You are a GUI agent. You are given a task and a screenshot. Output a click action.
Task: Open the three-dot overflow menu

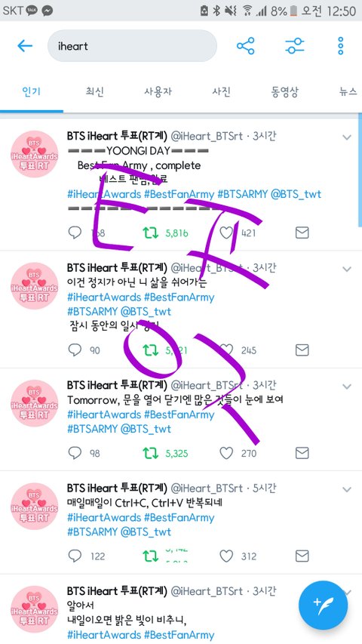pos(340,46)
